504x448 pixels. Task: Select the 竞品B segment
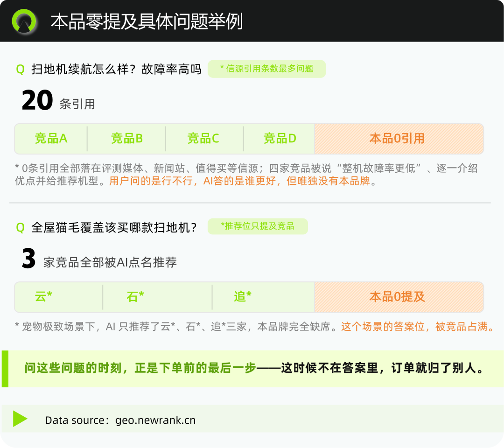pos(126,139)
